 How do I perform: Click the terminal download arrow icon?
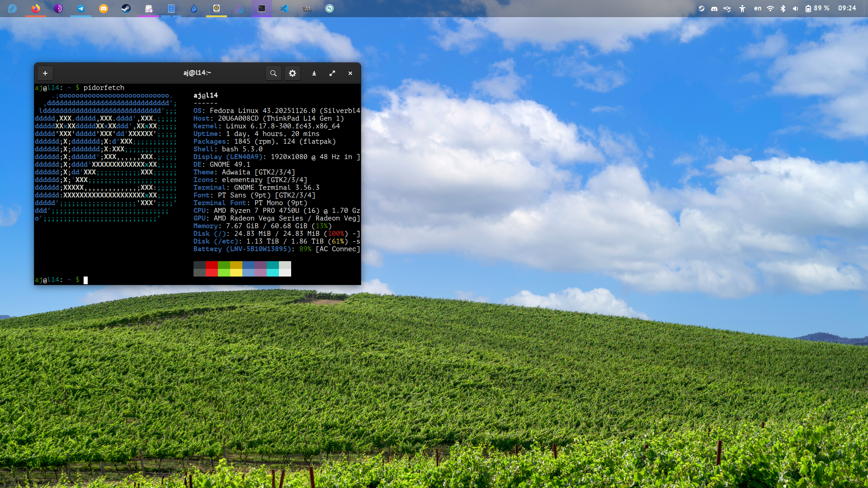click(314, 73)
